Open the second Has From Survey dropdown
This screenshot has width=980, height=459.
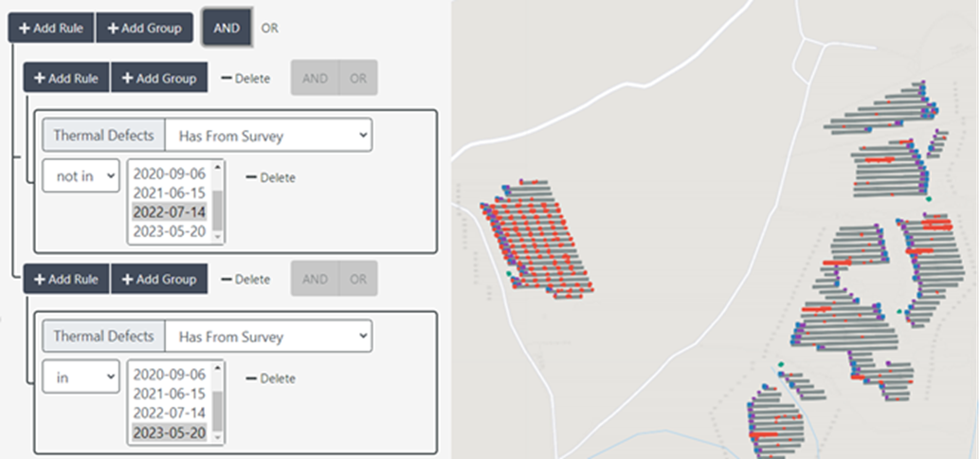[x=269, y=337]
